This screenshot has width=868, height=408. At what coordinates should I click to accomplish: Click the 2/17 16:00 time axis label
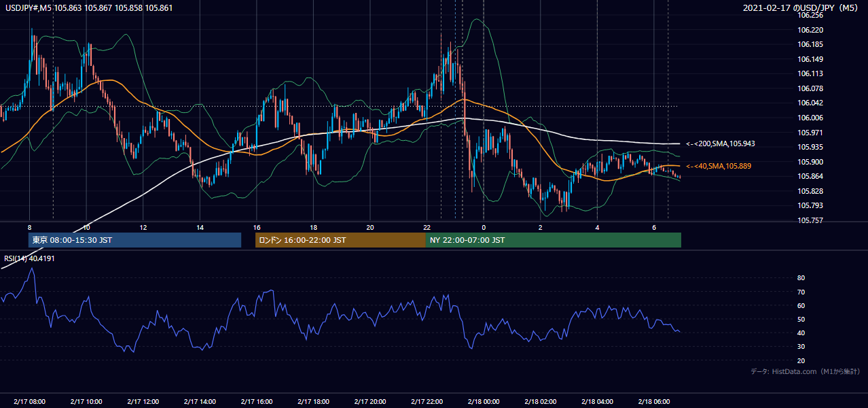[x=256, y=401]
